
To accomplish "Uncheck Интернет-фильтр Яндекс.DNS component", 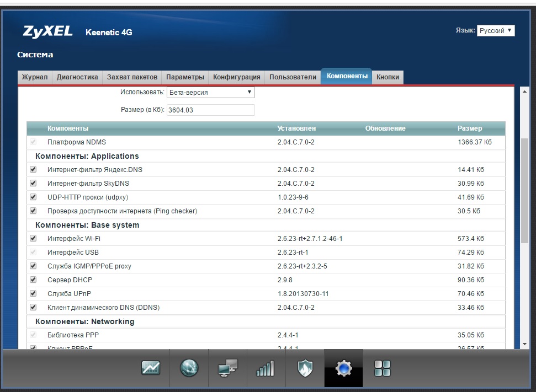I will tap(33, 170).
